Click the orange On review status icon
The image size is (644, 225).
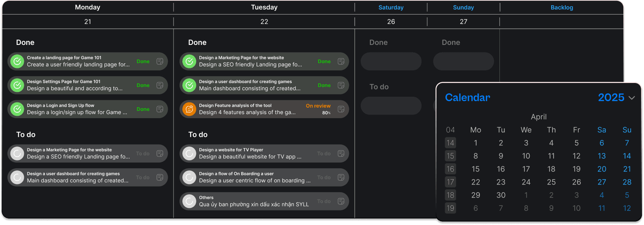click(189, 109)
